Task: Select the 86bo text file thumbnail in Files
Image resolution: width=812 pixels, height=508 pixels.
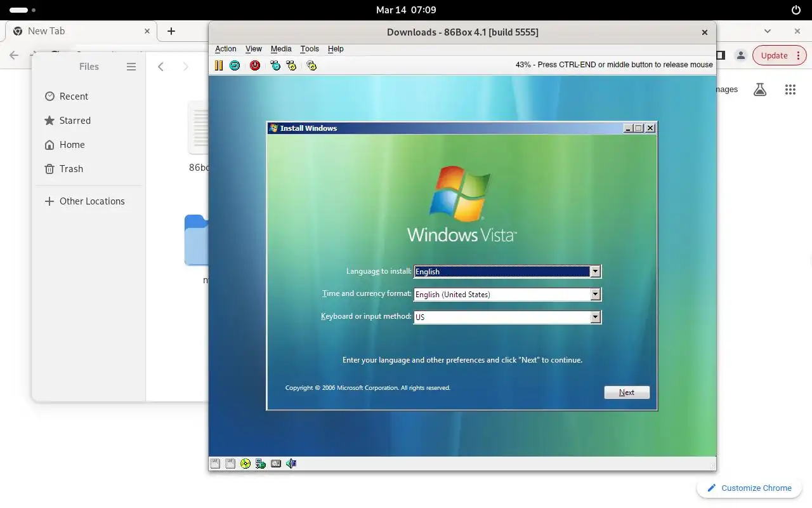Action: pyautogui.click(x=199, y=127)
